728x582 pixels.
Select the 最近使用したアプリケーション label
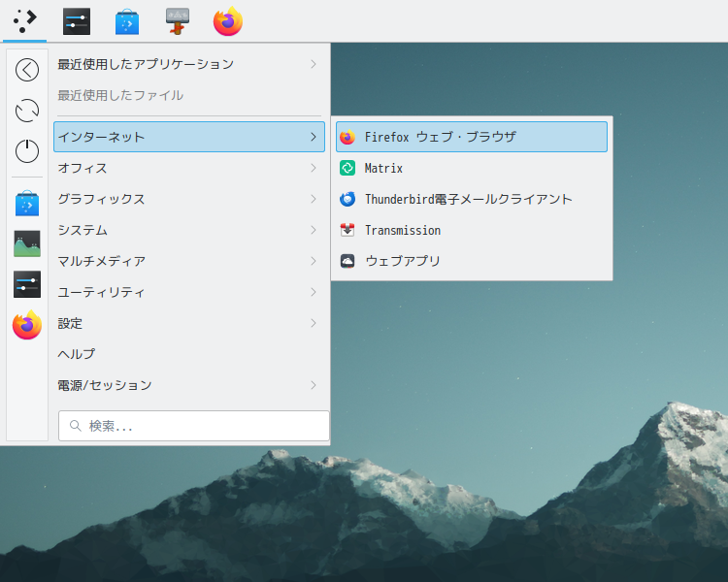tap(146, 64)
